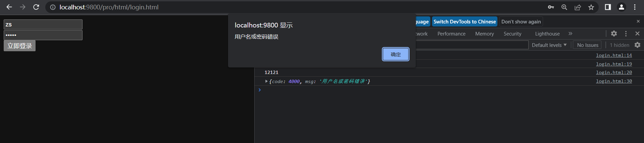The height and width of the screenshot is (143, 644).
Task: Close the DevTools panel
Action: (x=637, y=33)
